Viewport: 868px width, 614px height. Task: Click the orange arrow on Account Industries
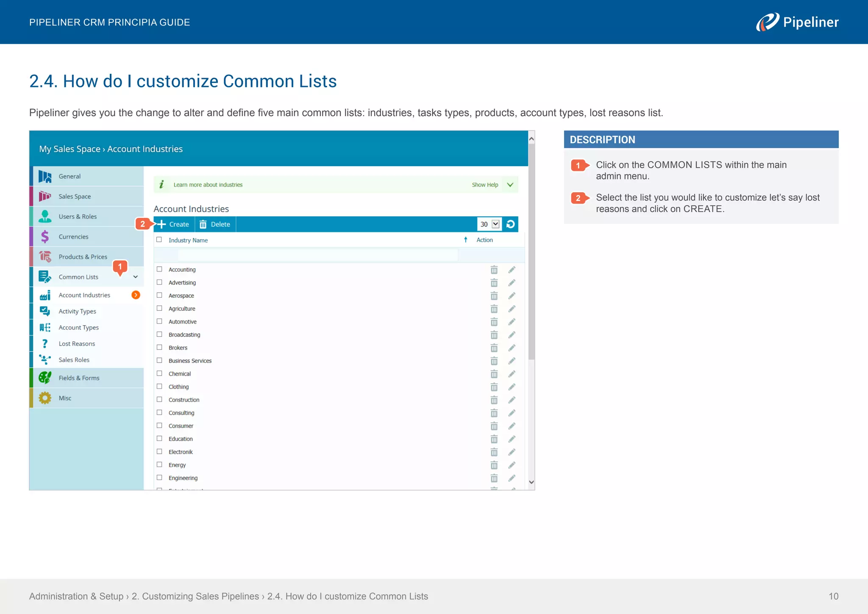coord(136,295)
